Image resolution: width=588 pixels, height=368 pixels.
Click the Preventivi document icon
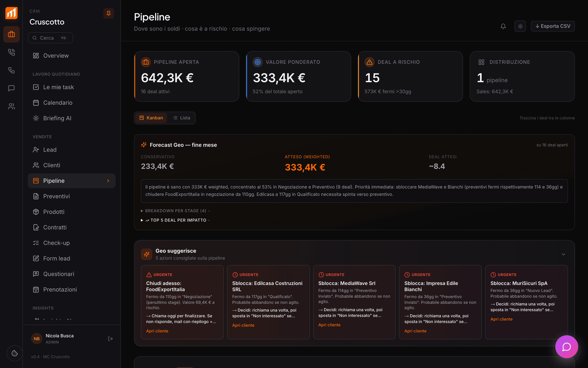coord(36,196)
